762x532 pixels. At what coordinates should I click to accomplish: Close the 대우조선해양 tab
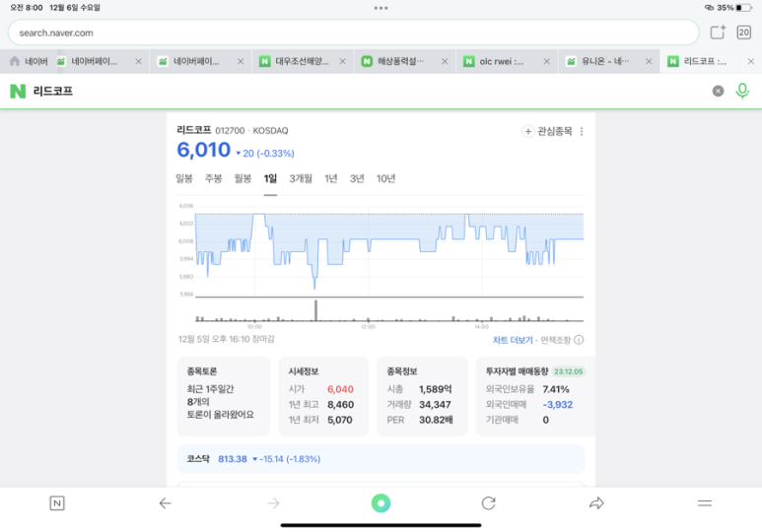(343, 61)
